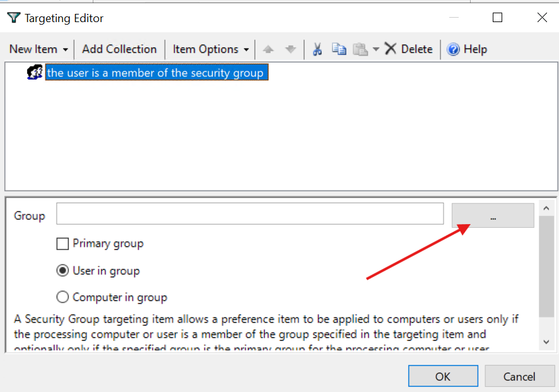Select the security group targeting item
This screenshot has width=559, height=392.
[155, 73]
